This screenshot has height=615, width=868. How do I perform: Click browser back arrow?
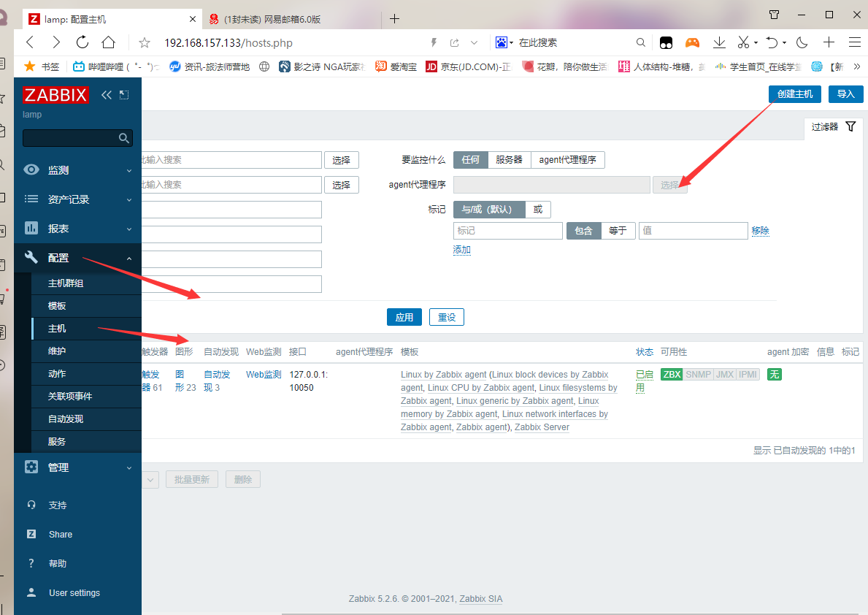point(31,42)
